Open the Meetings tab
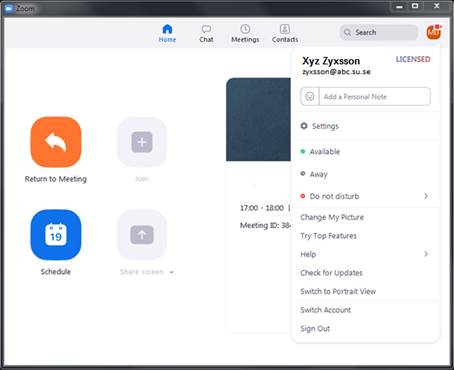 [x=245, y=33]
